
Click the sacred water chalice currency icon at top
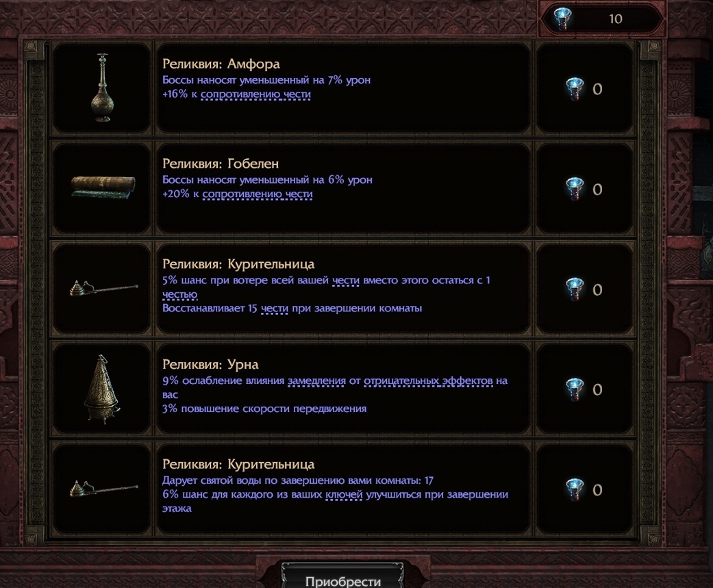tap(562, 18)
